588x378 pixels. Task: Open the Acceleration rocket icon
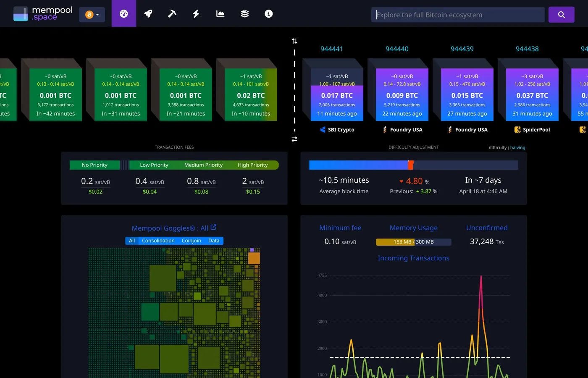click(148, 13)
